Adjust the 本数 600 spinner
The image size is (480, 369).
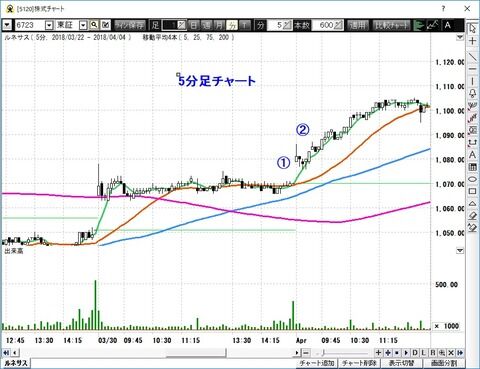[x=339, y=25]
